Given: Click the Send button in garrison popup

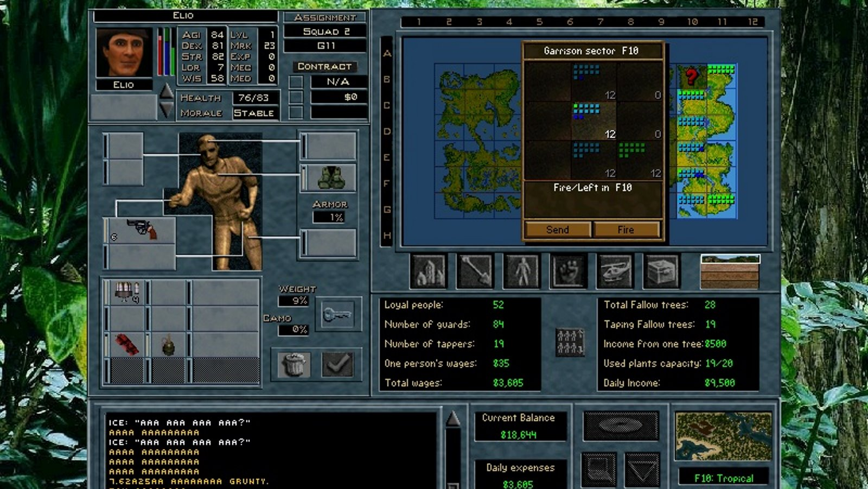Looking at the screenshot, I should 558,230.
